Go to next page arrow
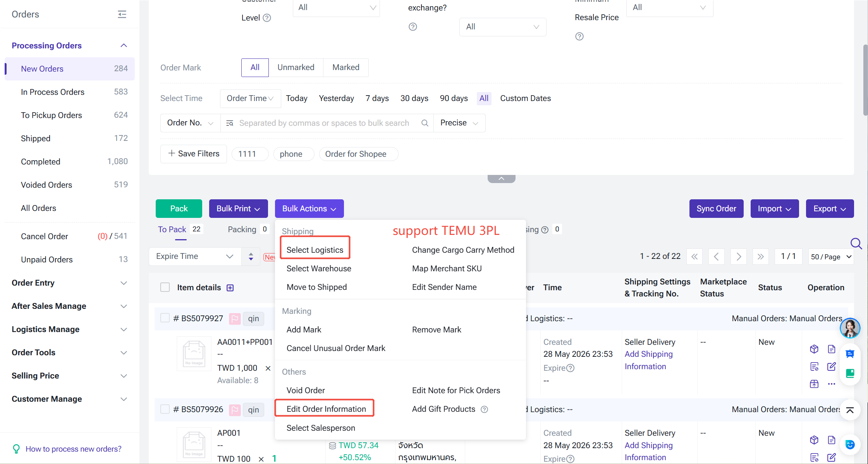This screenshot has width=868, height=464. click(739, 257)
